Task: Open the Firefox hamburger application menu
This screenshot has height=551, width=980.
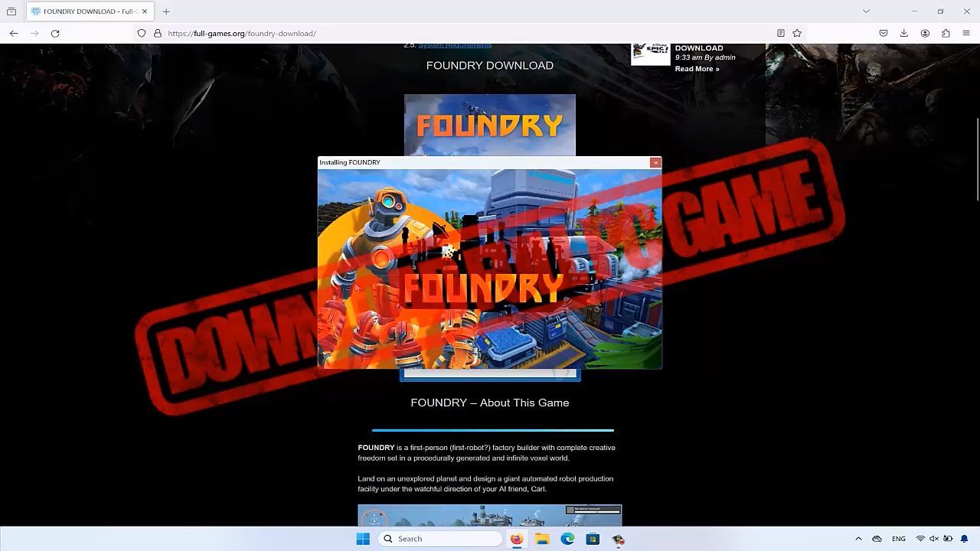Action: tap(966, 34)
